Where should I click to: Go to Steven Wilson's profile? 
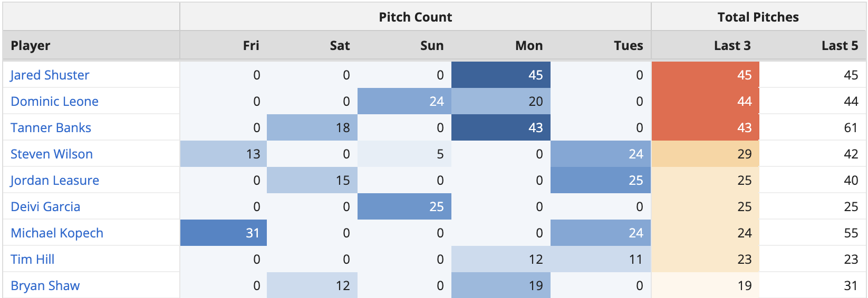coord(52,154)
